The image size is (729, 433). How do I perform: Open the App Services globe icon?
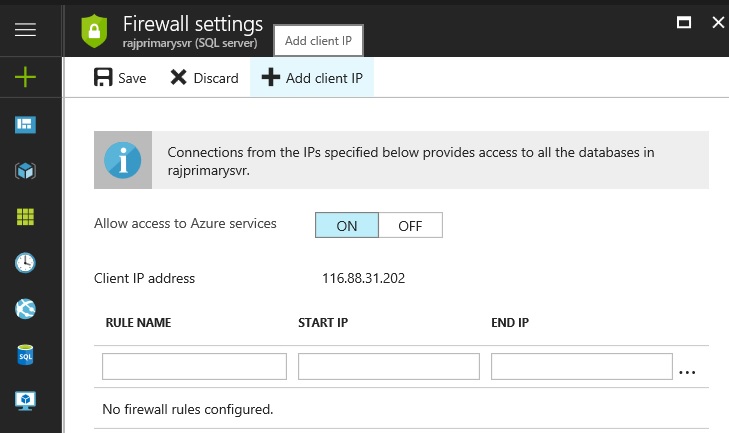(x=26, y=309)
